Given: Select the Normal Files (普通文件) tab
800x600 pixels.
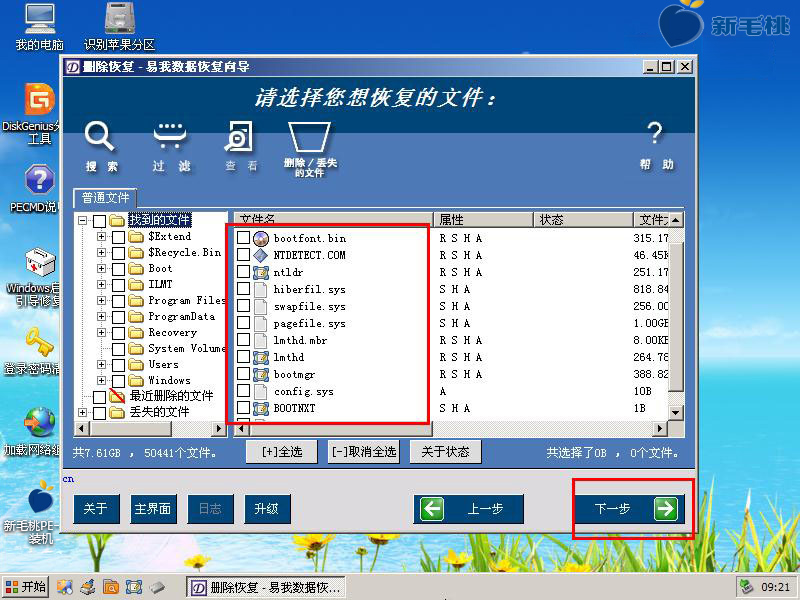Looking at the screenshot, I should pyautogui.click(x=105, y=198).
